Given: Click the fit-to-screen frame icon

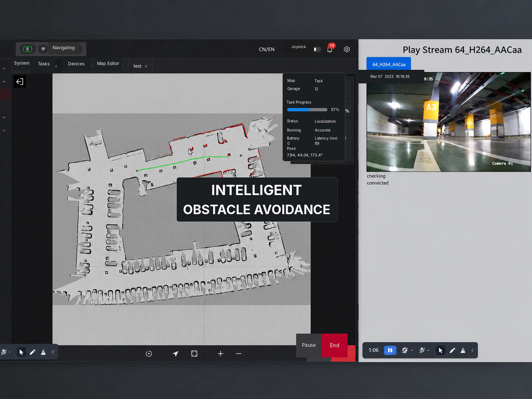Looking at the screenshot, I should click(194, 353).
